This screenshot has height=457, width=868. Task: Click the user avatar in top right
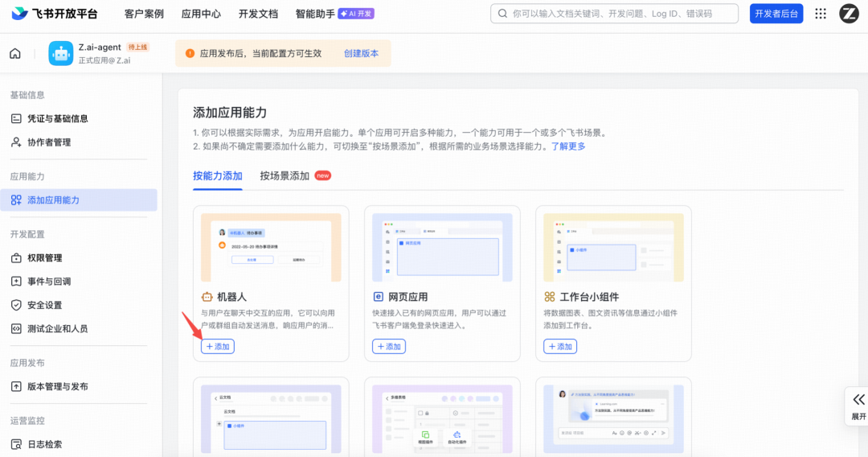(x=849, y=14)
